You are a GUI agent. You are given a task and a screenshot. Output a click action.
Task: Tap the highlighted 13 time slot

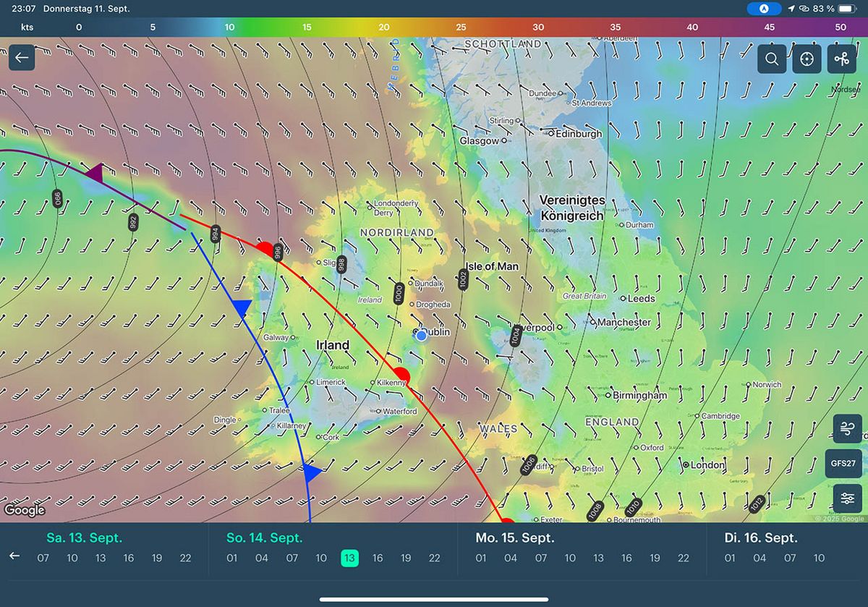coord(349,558)
